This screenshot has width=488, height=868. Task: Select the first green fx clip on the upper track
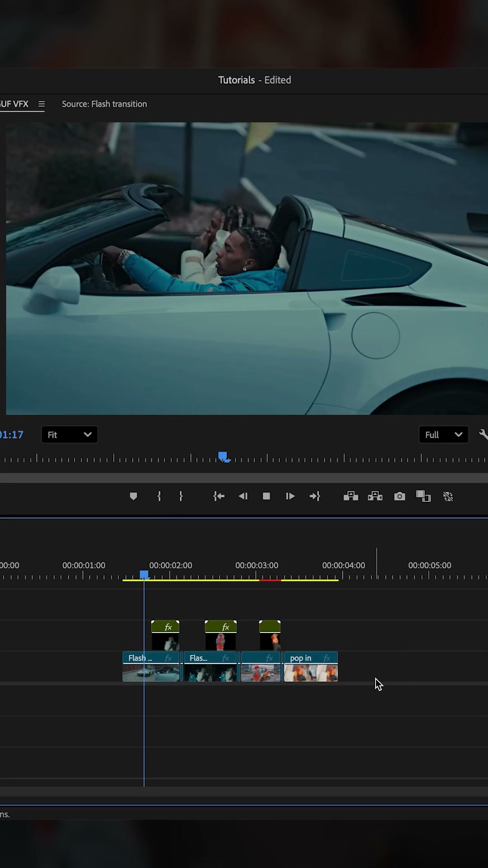(x=165, y=635)
